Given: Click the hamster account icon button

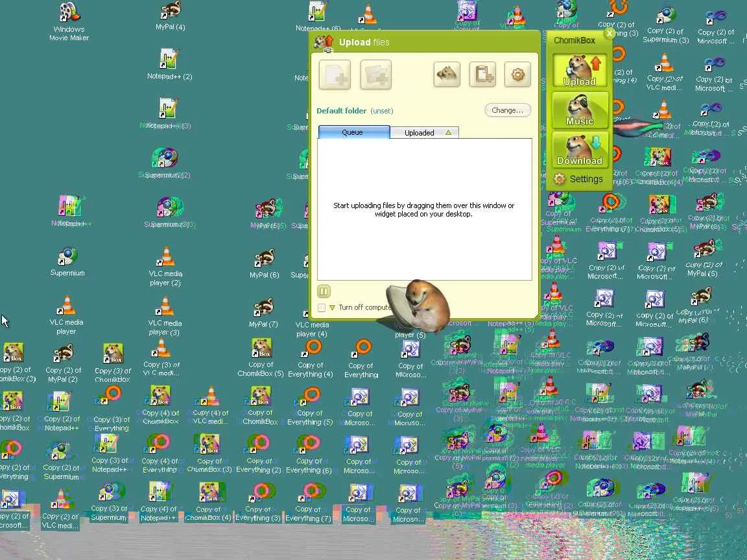Looking at the screenshot, I should click(447, 75).
